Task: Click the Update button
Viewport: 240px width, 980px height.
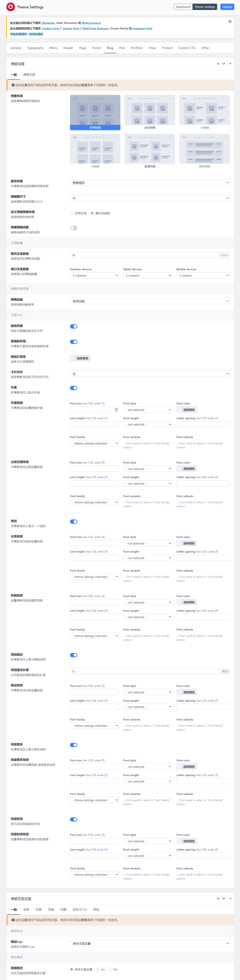Action: 227,7
